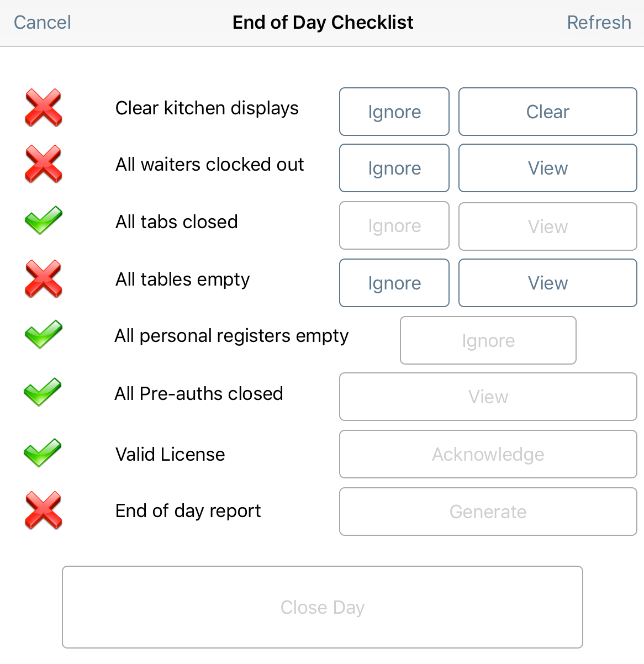644x664 pixels.
Task: Click the red X next to End of day report
Action: coord(43,510)
